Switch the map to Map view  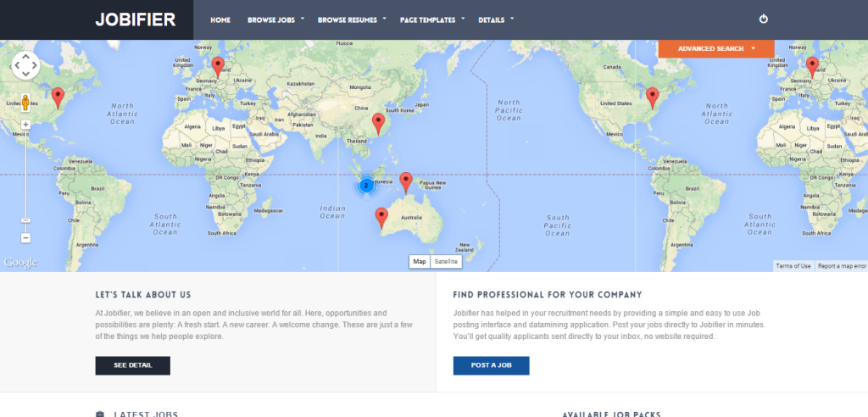[420, 261]
